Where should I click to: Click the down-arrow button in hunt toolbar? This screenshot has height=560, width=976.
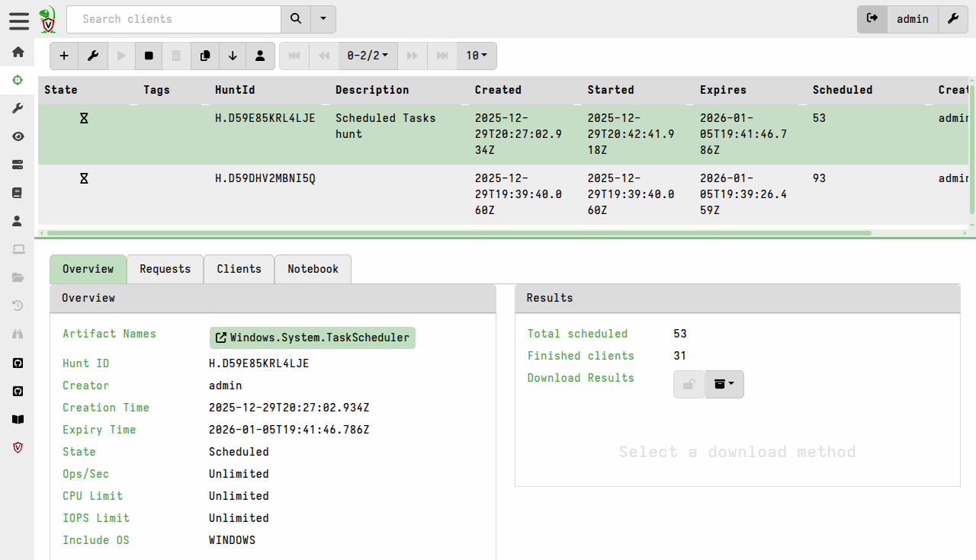click(x=233, y=56)
